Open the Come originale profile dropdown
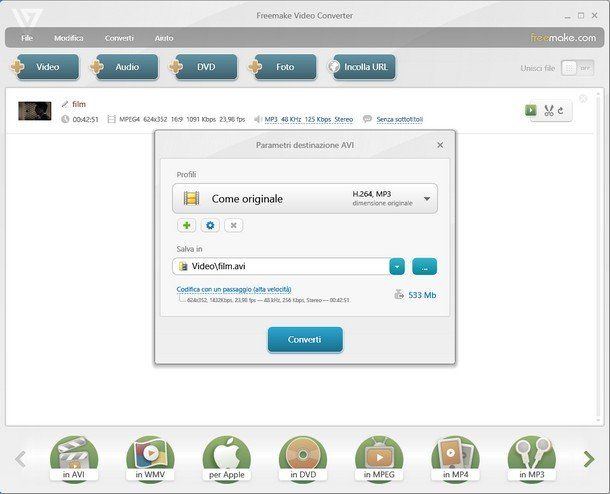This screenshot has height=494, width=610. [x=305, y=199]
